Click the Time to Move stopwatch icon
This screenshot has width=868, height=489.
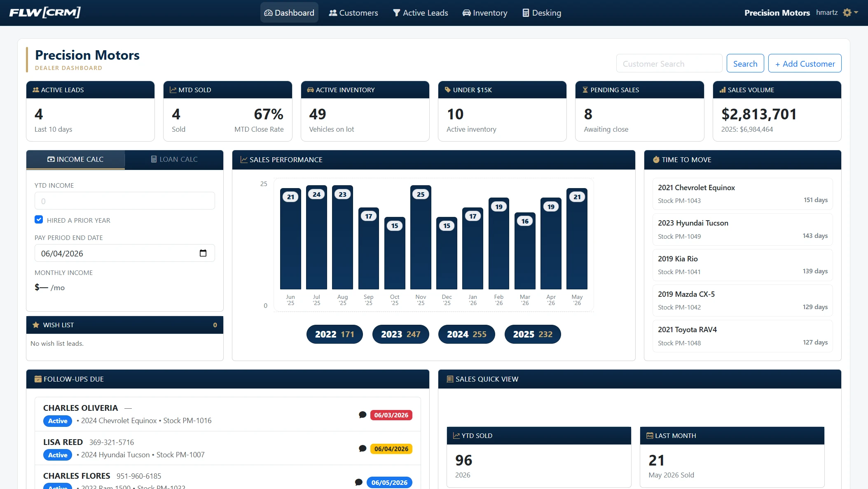click(x=656, y=160)
